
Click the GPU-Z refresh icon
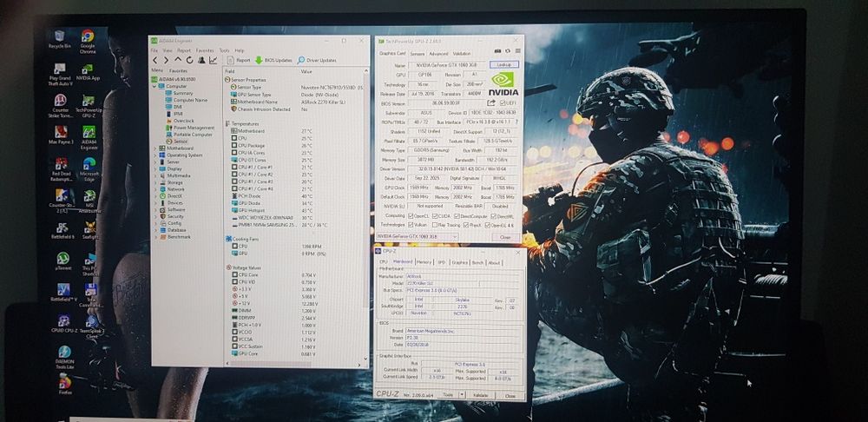[x=507, y=51]
